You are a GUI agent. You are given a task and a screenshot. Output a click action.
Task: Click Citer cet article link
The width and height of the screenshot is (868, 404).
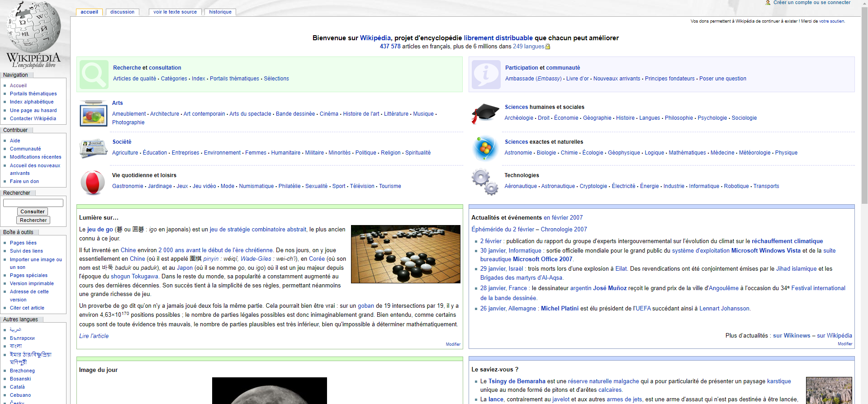click(27, 308)
